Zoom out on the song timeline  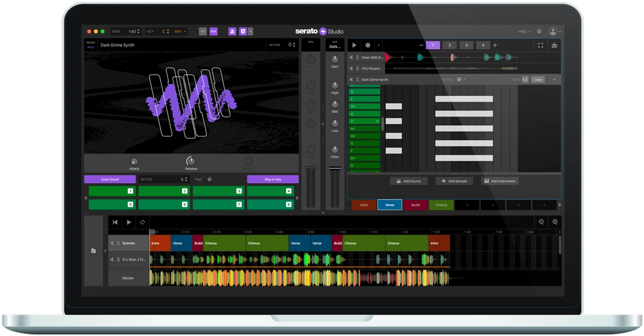541,222
